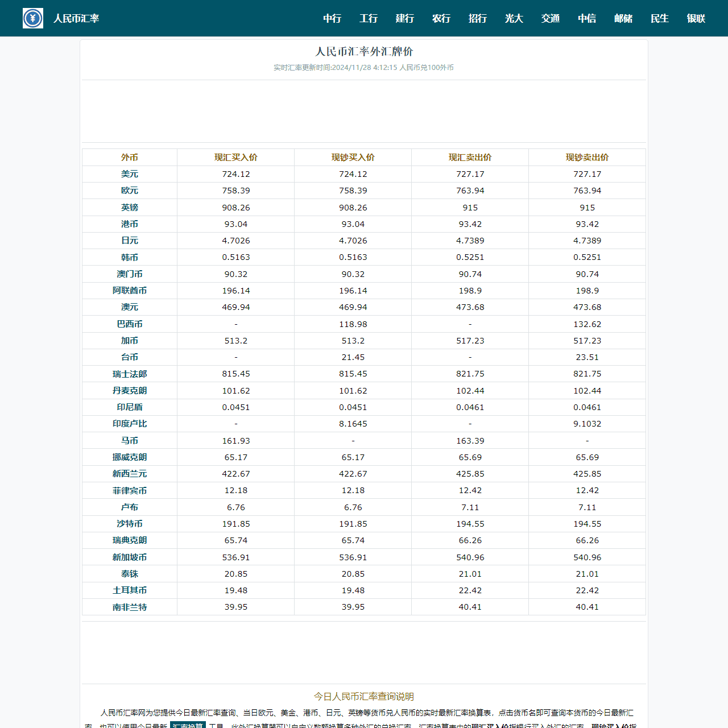Select 光大 in the top navigation

pyautogui.click(x=514, y=18)
